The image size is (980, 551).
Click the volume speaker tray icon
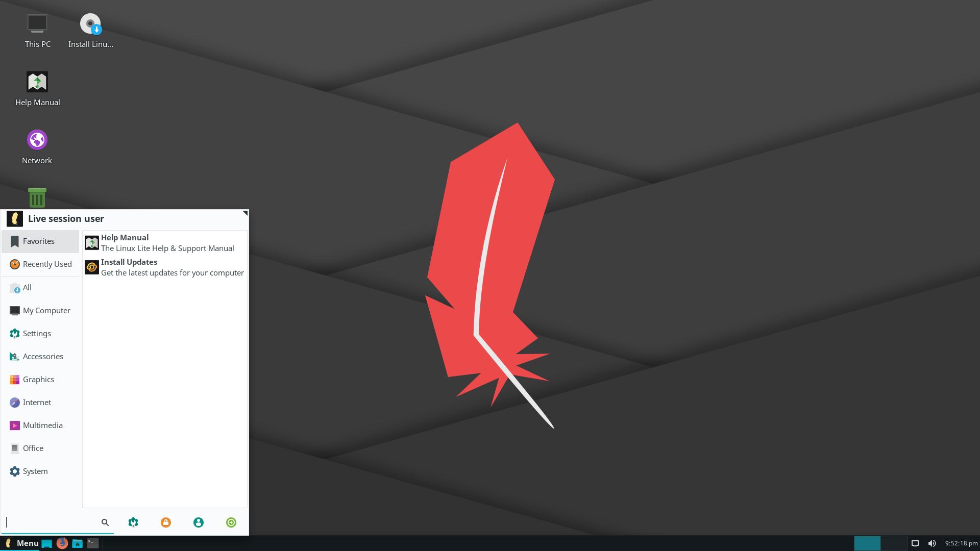pyautogui.click(x=932, y=543)
